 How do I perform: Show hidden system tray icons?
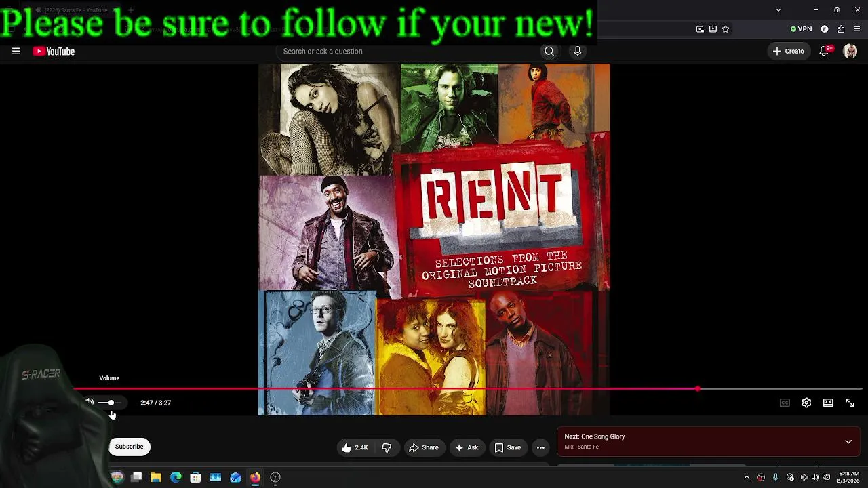pyautogui.click(x=747, y=477)
